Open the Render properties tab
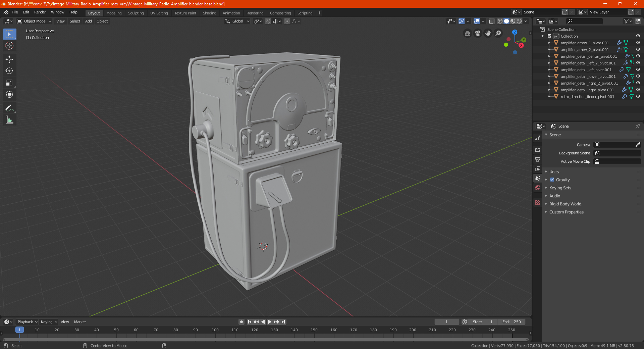Image resolution: width=644 pixels, height=349 pixels. point(538,150)
